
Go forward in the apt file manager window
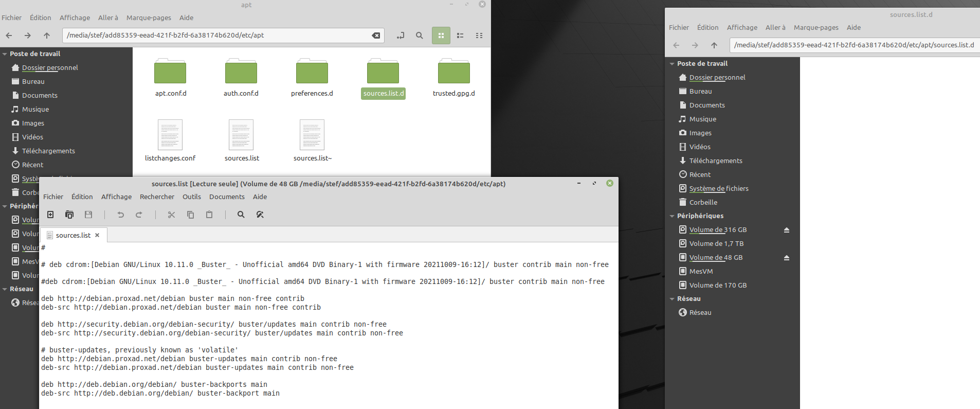[x=28, y=35]
